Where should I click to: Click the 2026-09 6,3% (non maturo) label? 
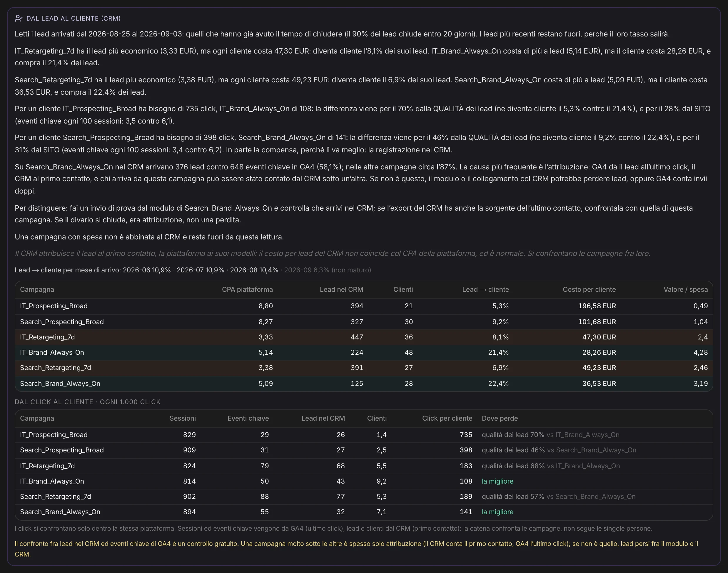coord(328,270)
